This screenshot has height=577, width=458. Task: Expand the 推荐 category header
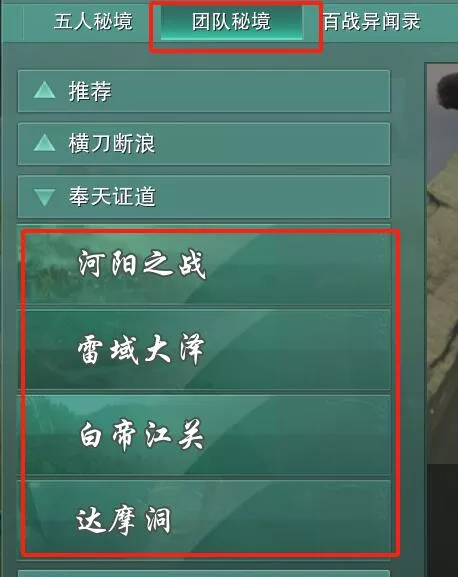tap(204, 91)
